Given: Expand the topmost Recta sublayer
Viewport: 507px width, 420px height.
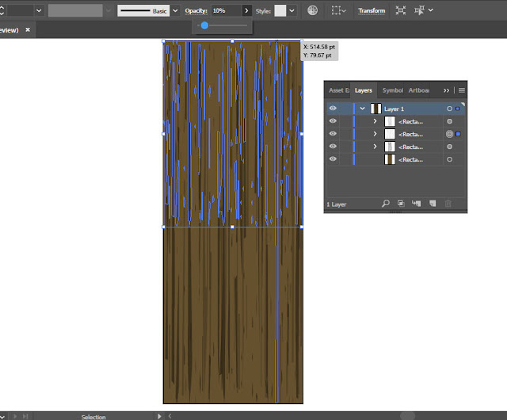Looking at the screenshot, I should [375, 121].
